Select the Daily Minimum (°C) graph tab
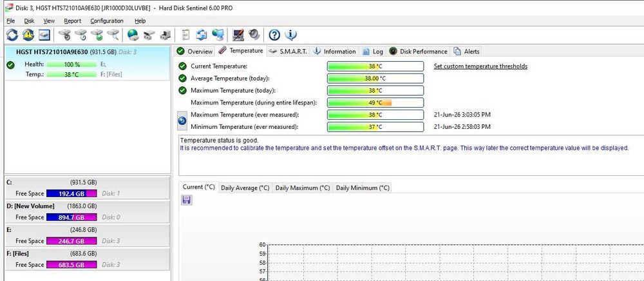This screenshot has width=644, height=281. click(362, 188)
